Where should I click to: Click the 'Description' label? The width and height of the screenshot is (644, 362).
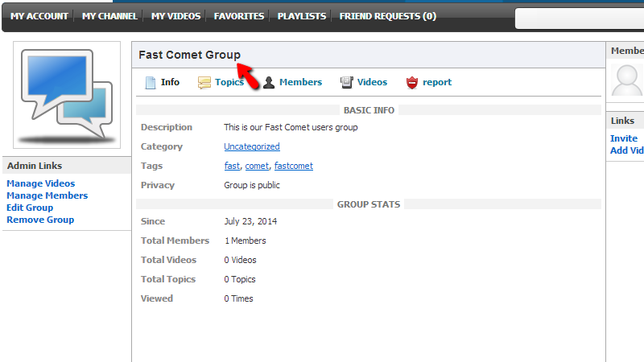click(167, 127)
